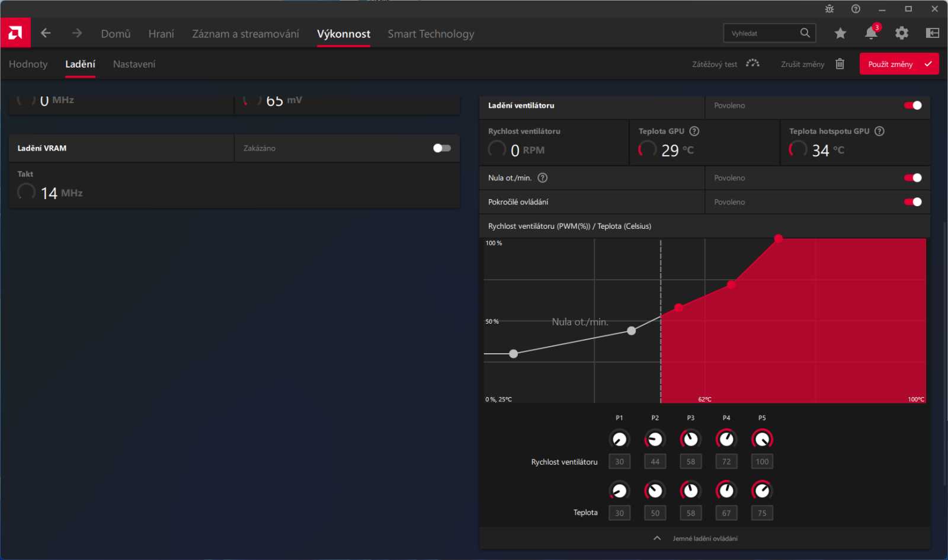Open favorites star icon

click(x=840, y=33)
